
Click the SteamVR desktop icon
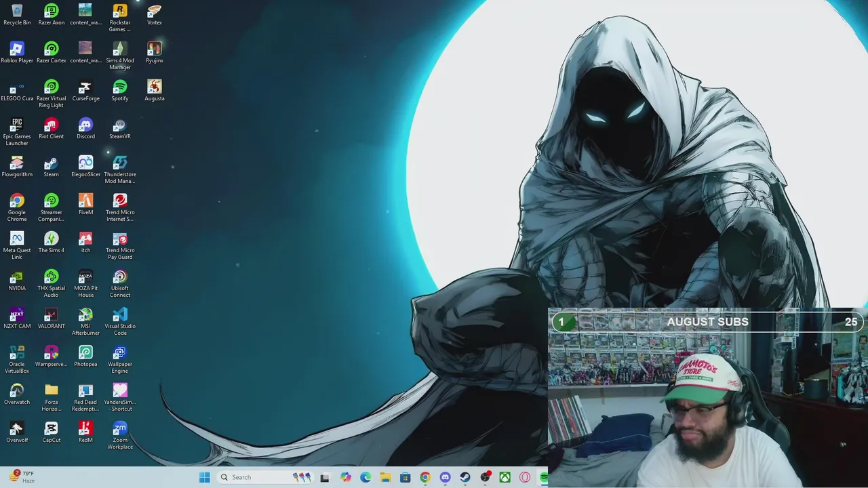pyautogui.click(x=120, y=129)
